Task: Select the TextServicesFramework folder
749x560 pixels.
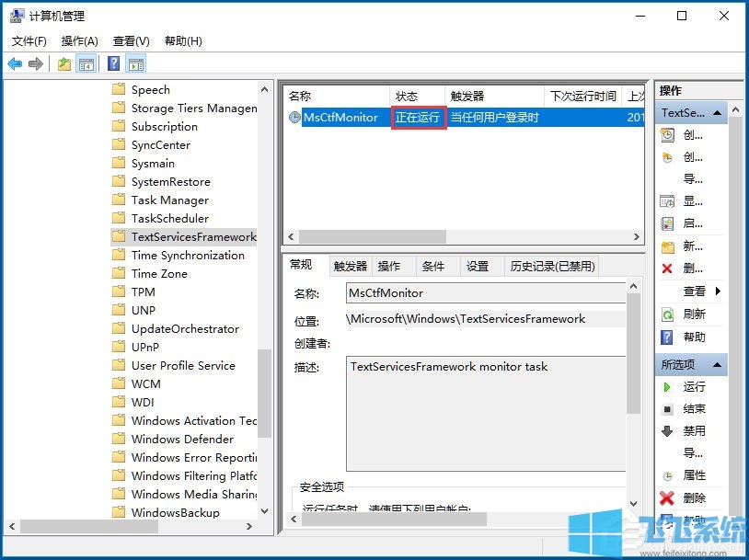Action: click(193, 236)
